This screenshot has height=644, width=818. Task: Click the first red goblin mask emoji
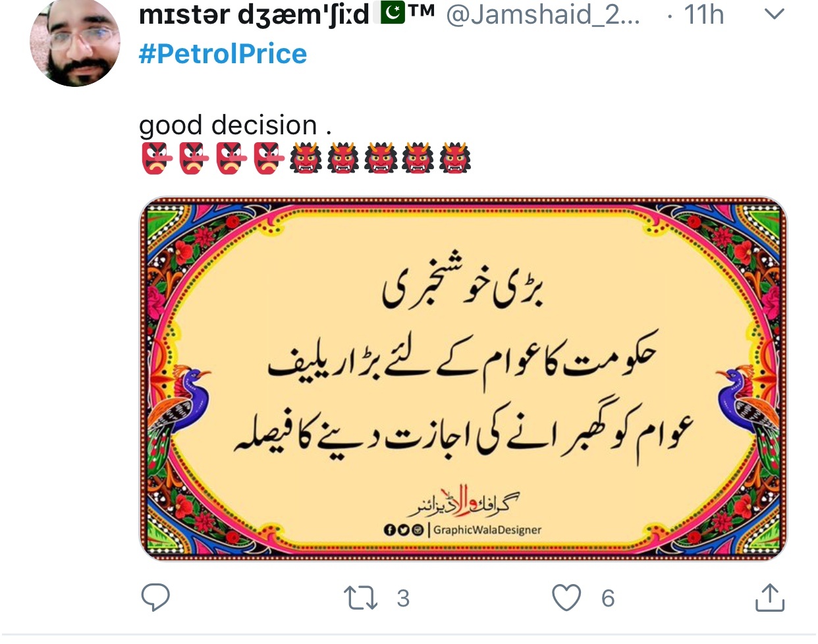point(157,158)
